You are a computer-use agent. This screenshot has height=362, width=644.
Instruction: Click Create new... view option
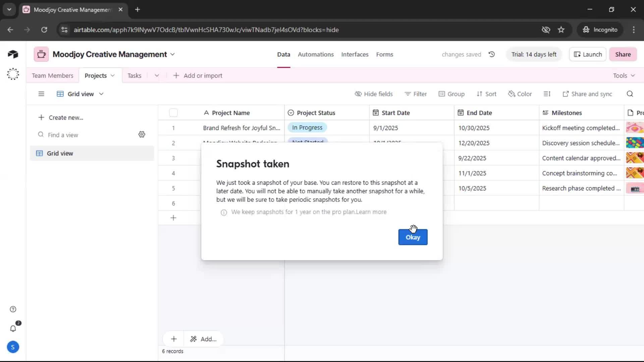click(61, 117)
